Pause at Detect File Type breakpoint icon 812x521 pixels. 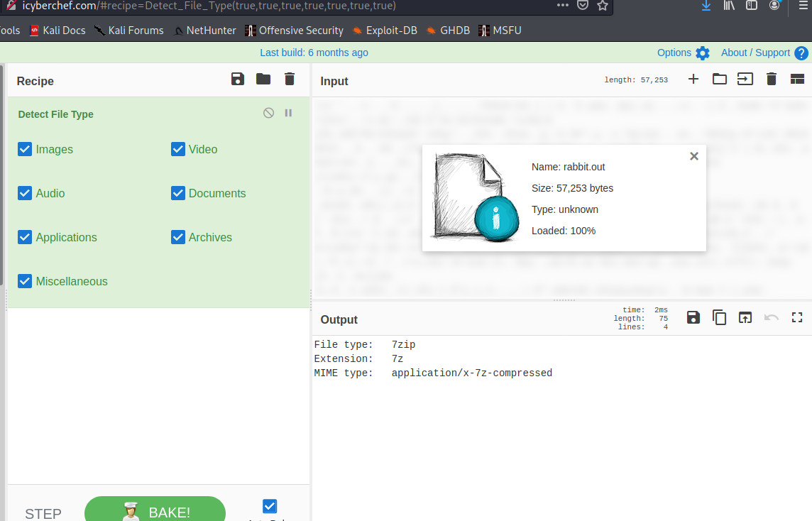point(288,113)
